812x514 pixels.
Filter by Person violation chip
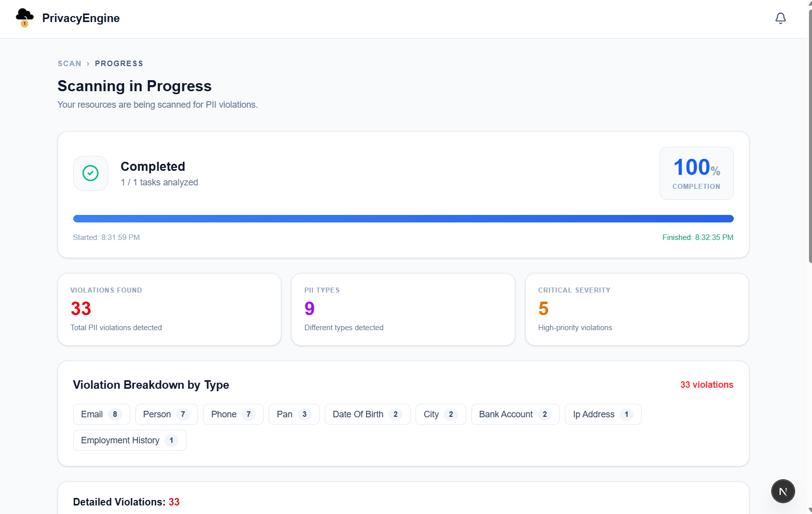pos(166,414)
